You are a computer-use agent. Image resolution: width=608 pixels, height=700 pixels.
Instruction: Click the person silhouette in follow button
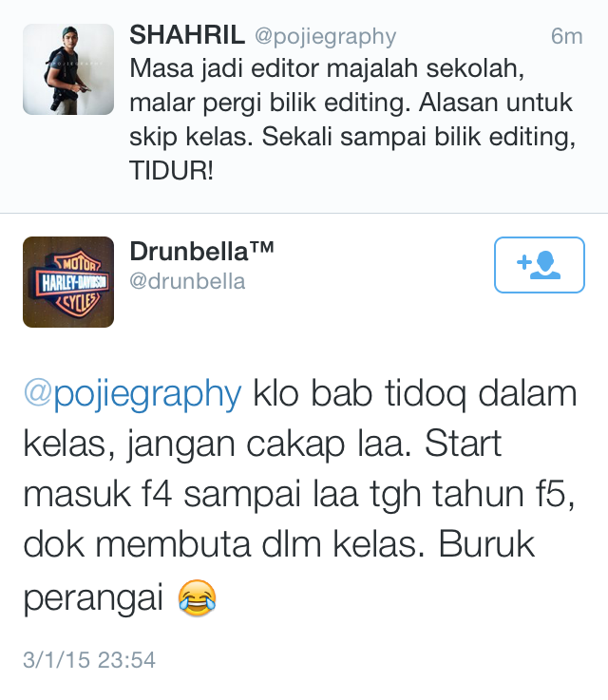point(545,265)
